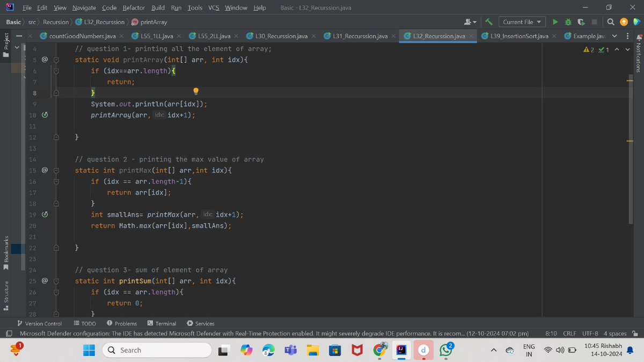Click the orange IDE update arrow icon
Viewport: 644px width, 362px height.
point(624,22)
